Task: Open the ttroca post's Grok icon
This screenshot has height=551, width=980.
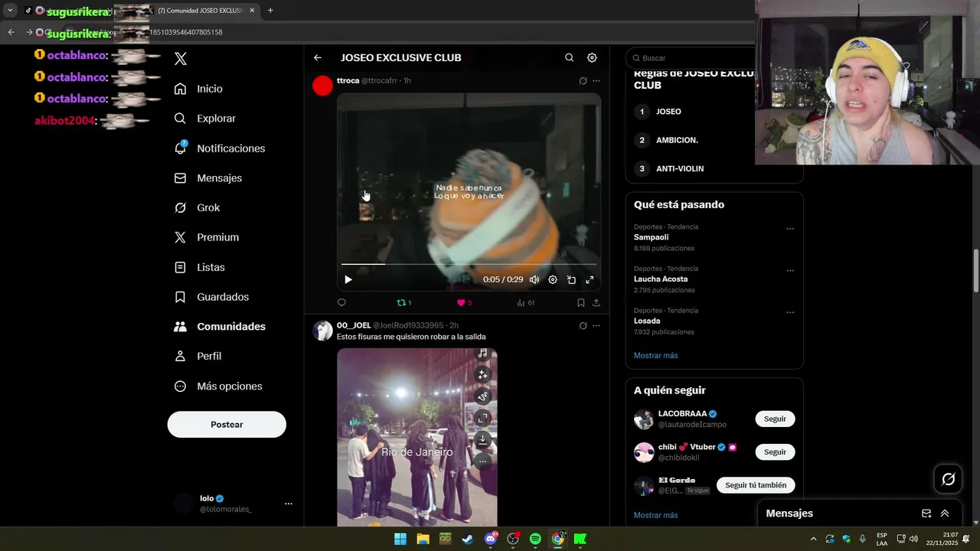Action: (x=583, y=80)
